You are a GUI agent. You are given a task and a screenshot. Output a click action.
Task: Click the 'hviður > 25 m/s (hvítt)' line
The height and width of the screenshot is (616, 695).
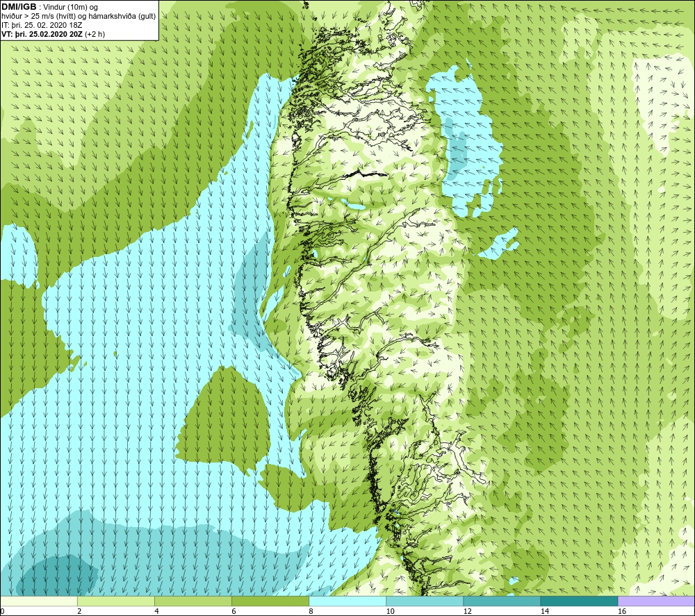pyautogui.click(x=38, y=17)
